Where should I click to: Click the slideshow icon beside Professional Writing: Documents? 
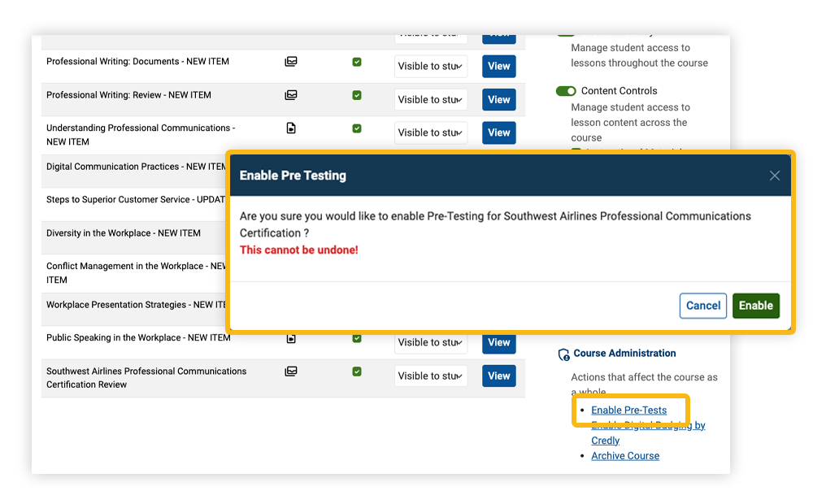click(290, 61)
